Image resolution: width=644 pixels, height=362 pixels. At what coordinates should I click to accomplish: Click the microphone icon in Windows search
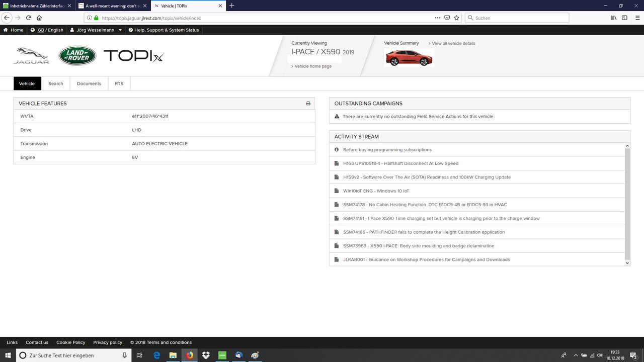click(x=125, y=355)
